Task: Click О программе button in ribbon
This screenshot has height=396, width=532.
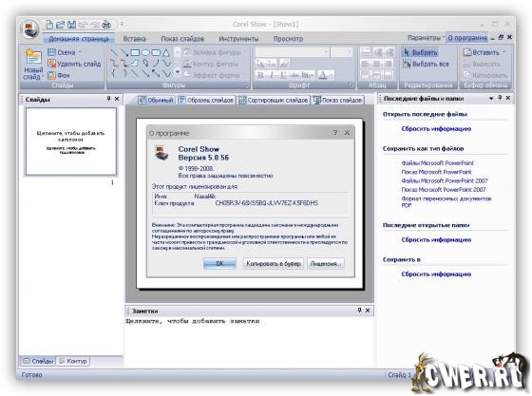Action: pos(467,38)
